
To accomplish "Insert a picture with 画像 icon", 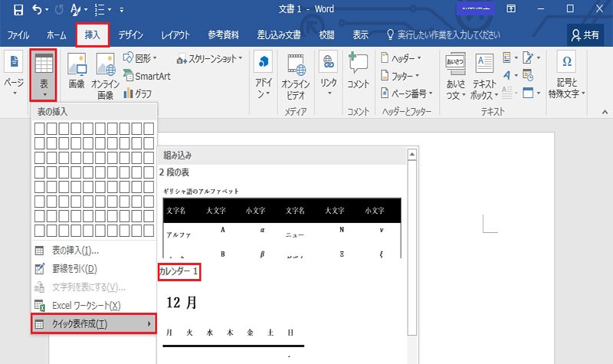I will pos(77,73).
